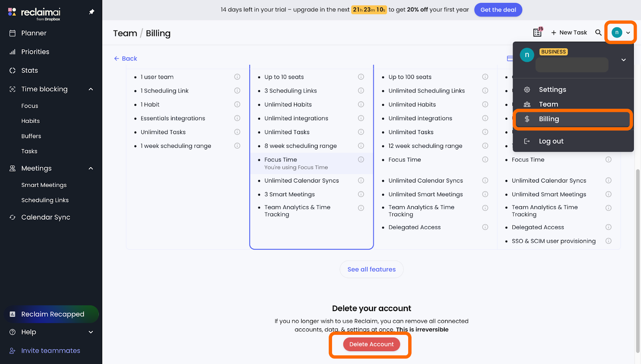Viewport: 641px width, 364px height.
Task: Click info icon beside SSO & SCIM provisioning
Action: tap(608, 241)
